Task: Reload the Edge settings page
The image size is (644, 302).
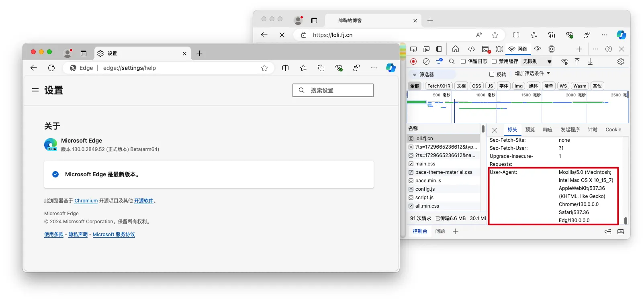Action: (x=51, y=68)
